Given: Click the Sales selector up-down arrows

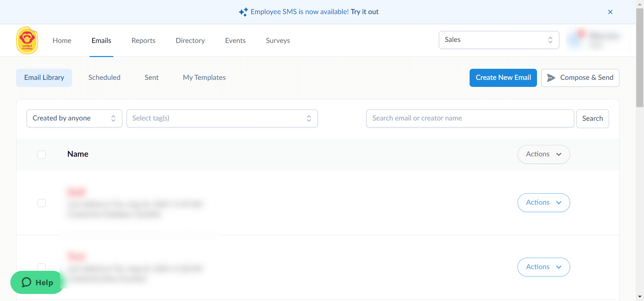Looking at the screenshot, I should pyautogui.click(x=550, y=40).
